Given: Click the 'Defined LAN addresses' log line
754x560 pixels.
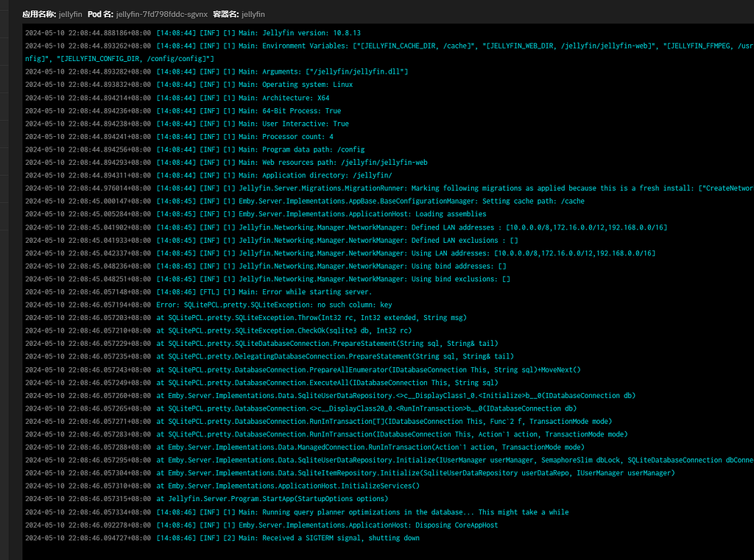Looking at the screenshot, I should coord(346,227).
